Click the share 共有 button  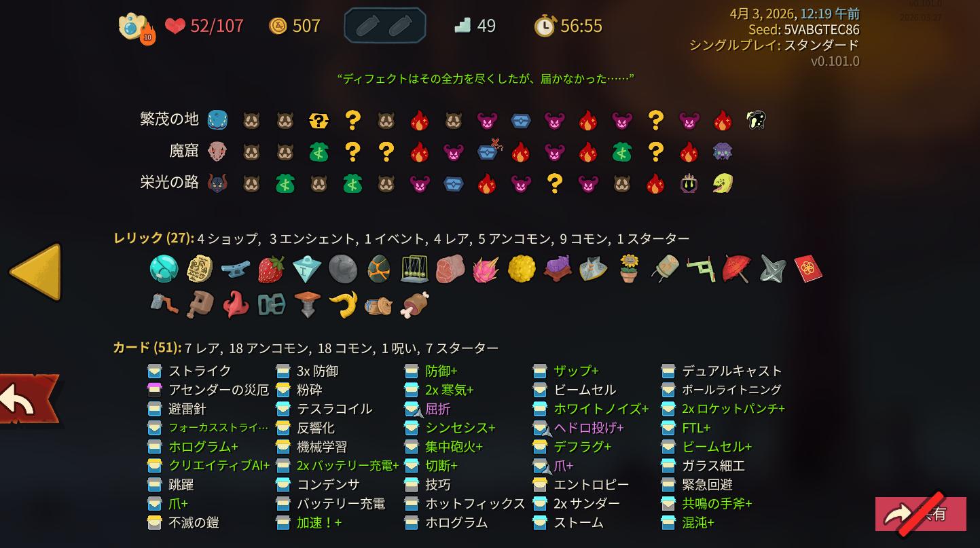click(920, 513)
